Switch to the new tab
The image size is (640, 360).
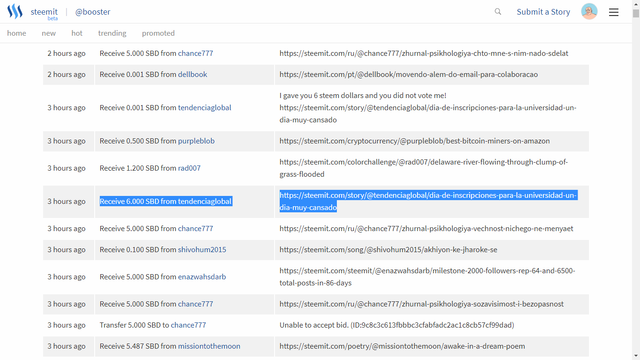(x=49, y=33)
